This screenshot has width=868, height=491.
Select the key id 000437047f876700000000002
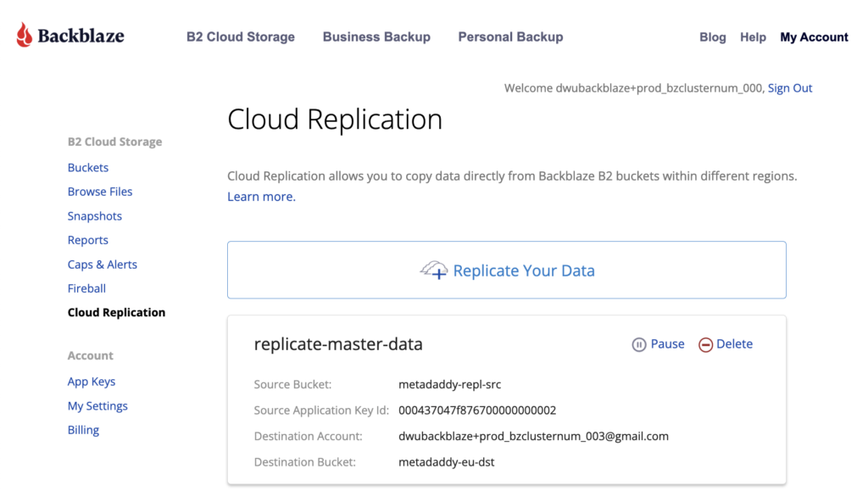coord(477,410)
